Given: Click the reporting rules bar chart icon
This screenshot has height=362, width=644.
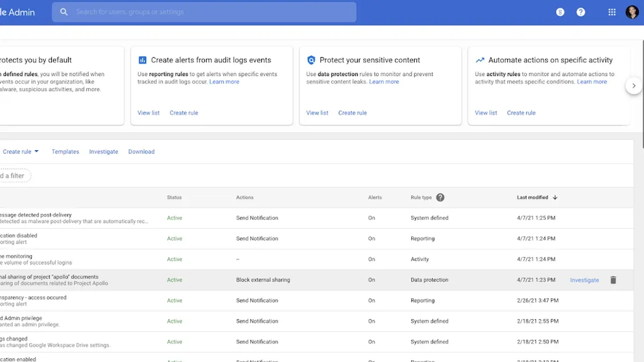Looking at the screenshot, I should tap(142, 60).
